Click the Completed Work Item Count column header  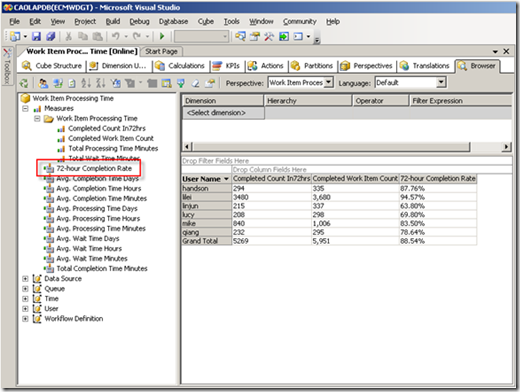(355, 179)
